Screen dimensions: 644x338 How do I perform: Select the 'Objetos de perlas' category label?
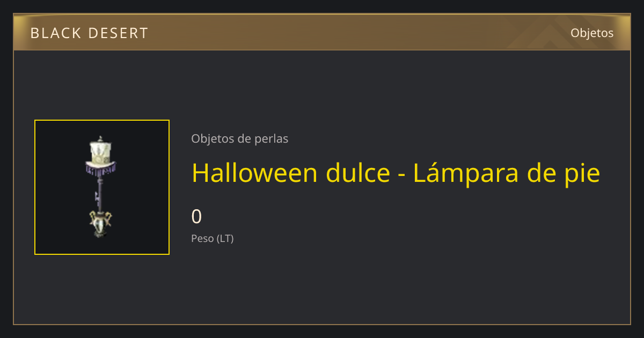coord(239,138)
